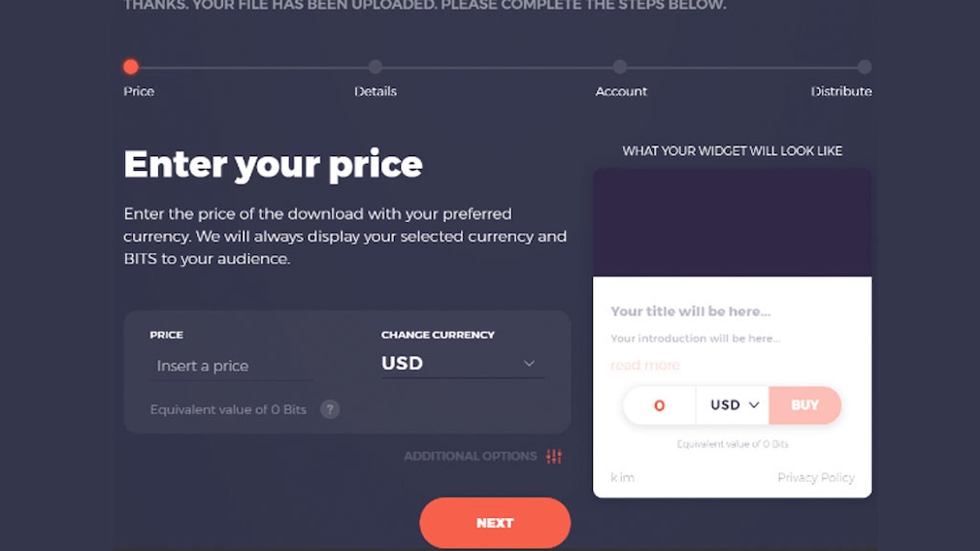980x551 pixels.
Task: Open the Additional Options sliders icon
Action: [554, 457]
